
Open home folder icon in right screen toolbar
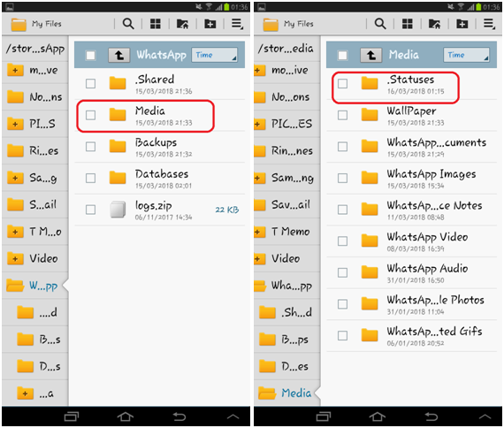434,24
